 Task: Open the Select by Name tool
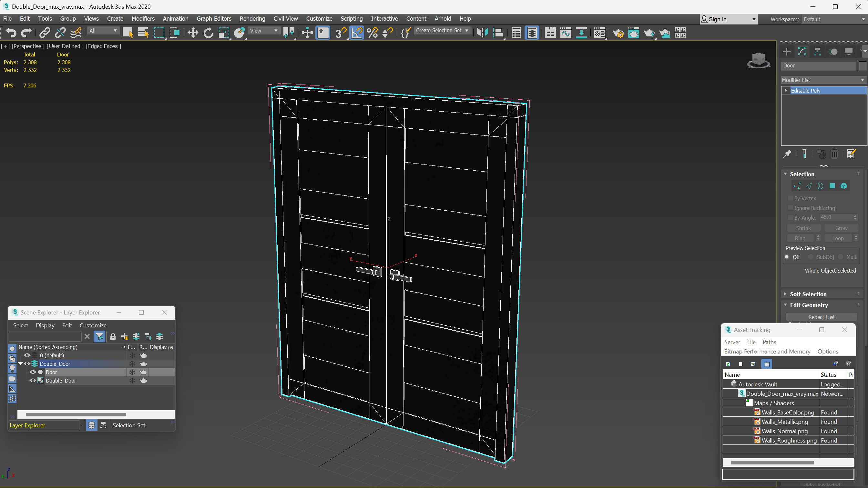pyautogui.click(x=143, y=33)
